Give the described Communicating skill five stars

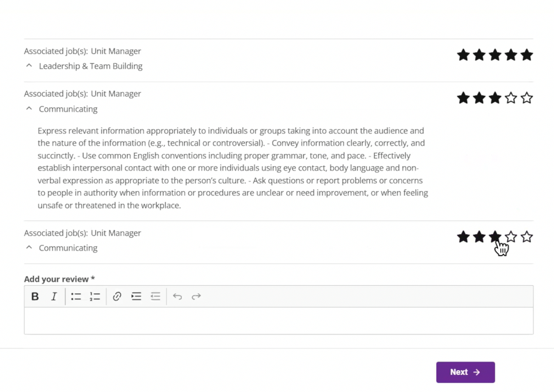[527, 98]
